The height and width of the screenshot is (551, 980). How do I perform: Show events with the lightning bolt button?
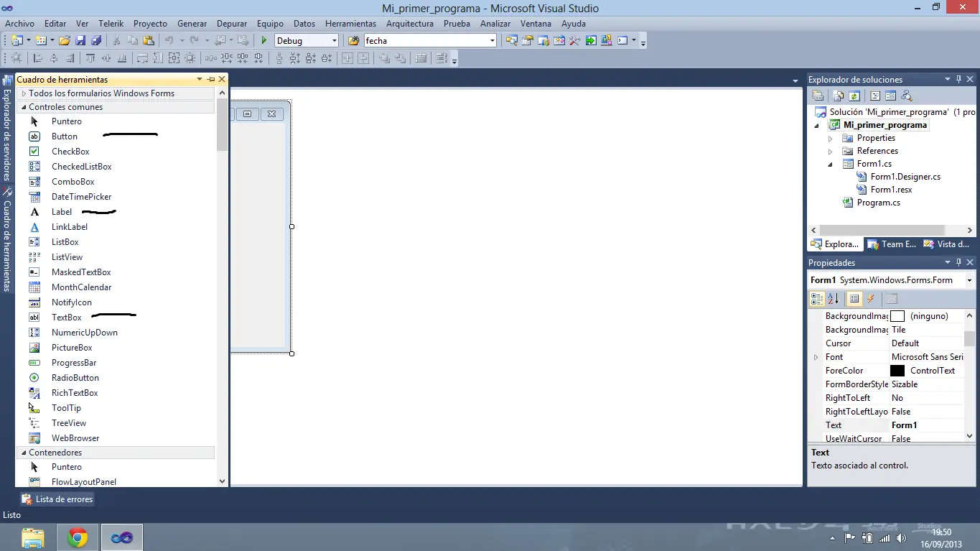pos(870,299)
